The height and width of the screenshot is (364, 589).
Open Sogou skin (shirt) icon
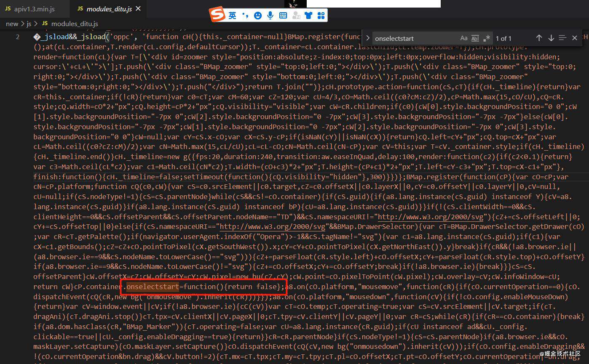[308, 16]
